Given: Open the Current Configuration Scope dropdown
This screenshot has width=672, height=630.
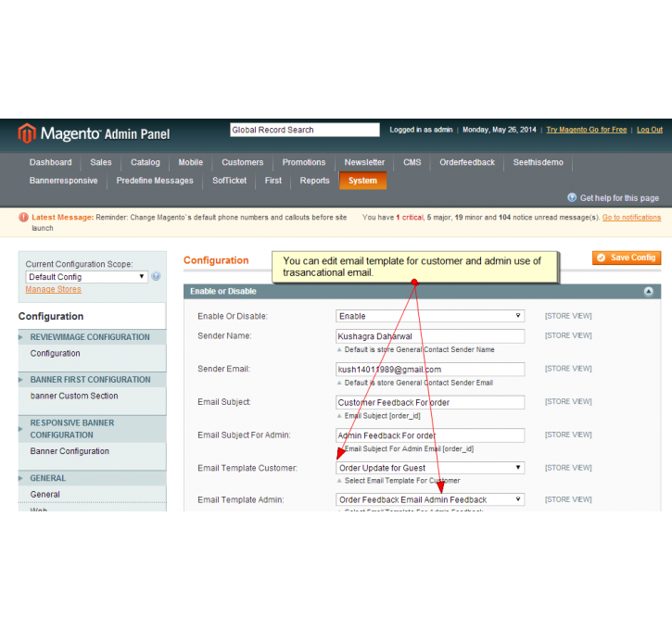Looking at the screenshot, I should point(86,277).
